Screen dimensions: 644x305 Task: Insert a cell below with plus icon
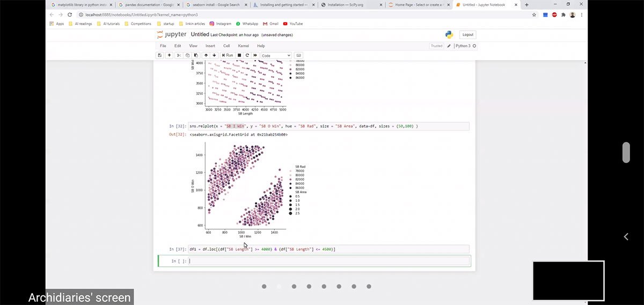point(170,55)
